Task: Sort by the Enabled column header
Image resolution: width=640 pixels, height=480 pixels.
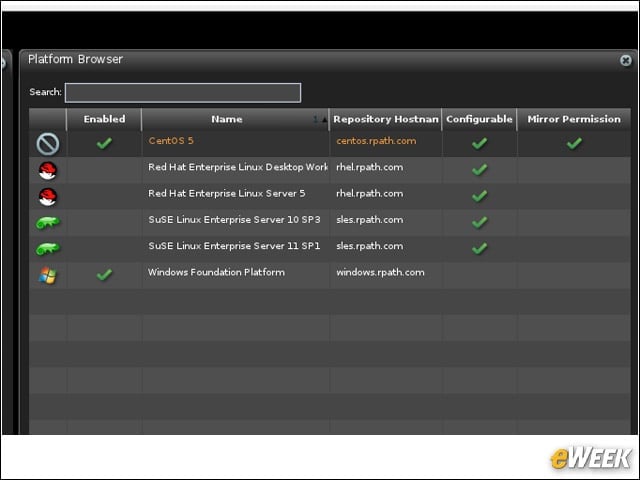Action: tap(104, 119)
